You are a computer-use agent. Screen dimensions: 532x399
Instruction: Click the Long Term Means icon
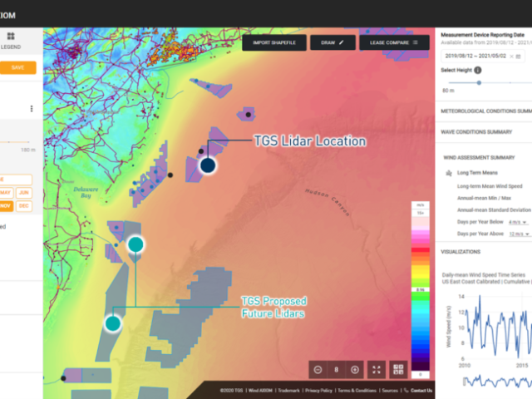point(449,173)
